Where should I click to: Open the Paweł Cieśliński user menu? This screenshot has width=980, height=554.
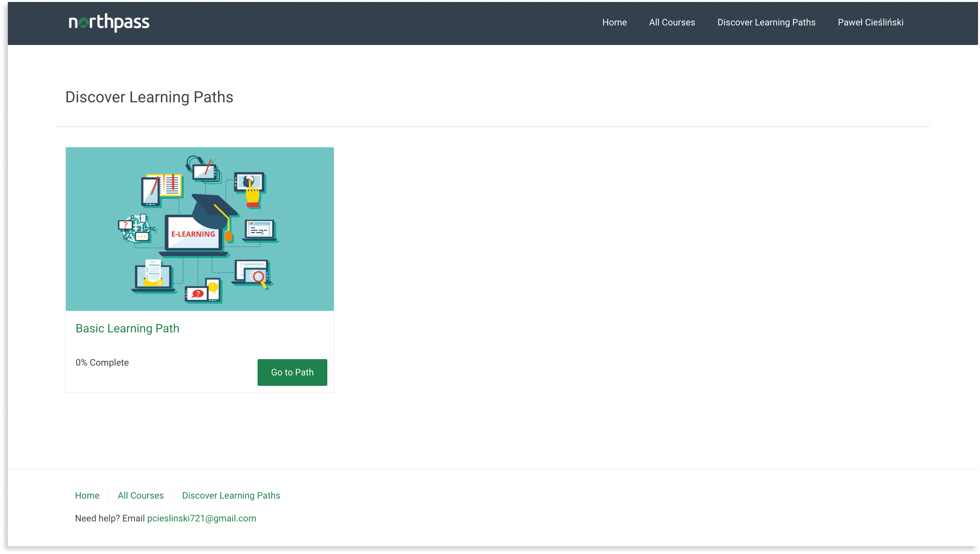(x=870, y=22)
